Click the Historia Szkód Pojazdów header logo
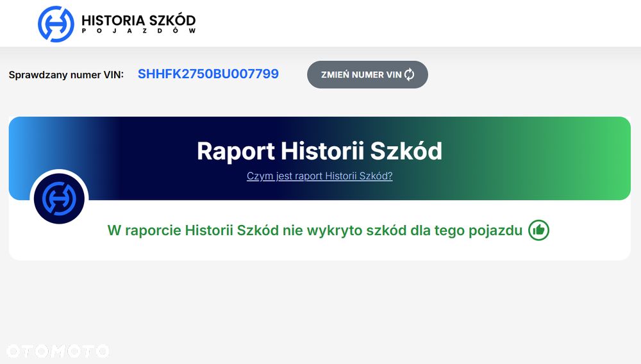Image resolution: width=641 pixels, height=364 pixels. 117,24
